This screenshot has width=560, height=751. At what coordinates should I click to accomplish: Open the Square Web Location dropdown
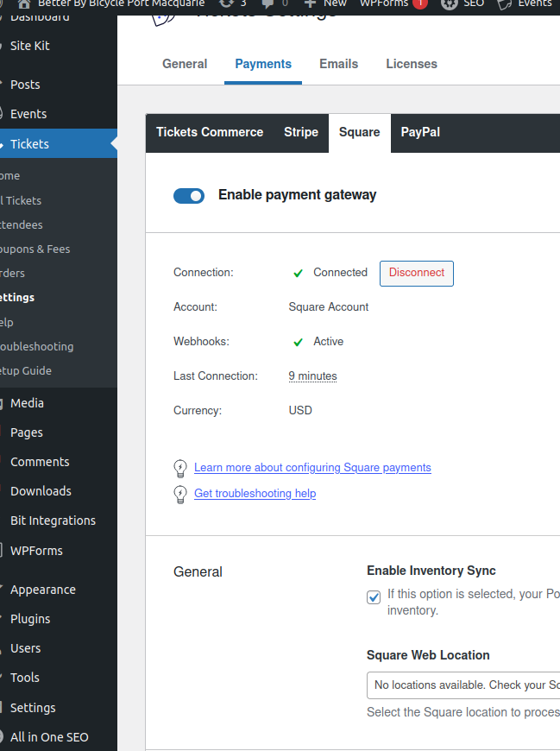463,685
